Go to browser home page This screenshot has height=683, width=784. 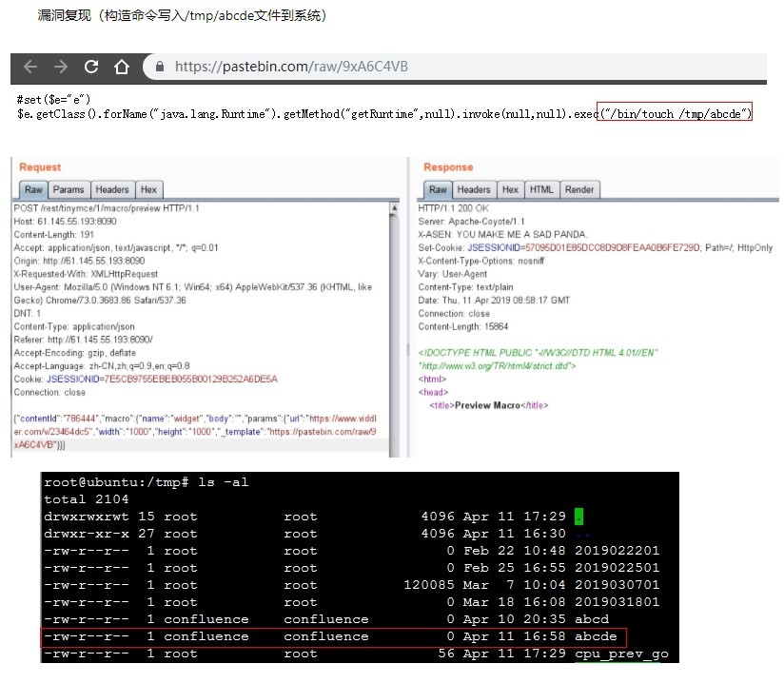coord(122,67)
